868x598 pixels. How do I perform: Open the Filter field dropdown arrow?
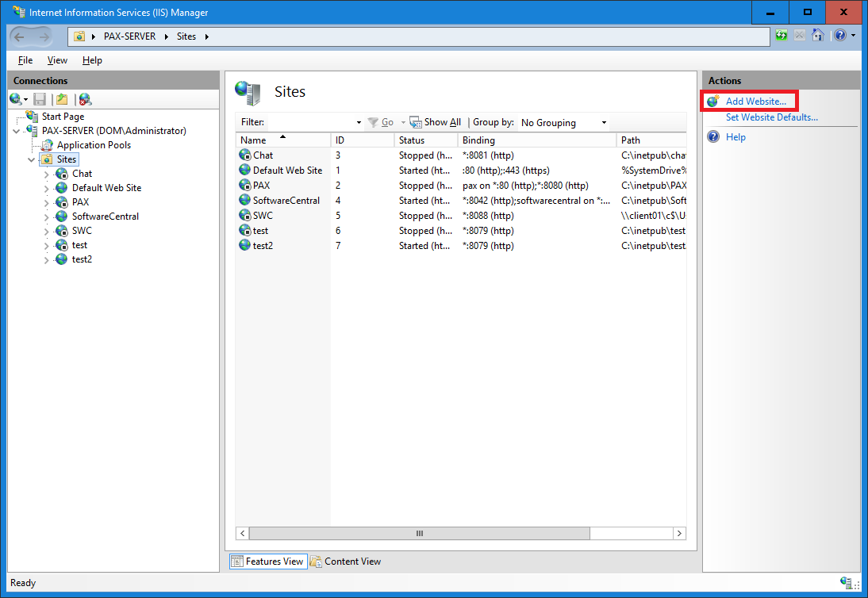coord(359,123)
